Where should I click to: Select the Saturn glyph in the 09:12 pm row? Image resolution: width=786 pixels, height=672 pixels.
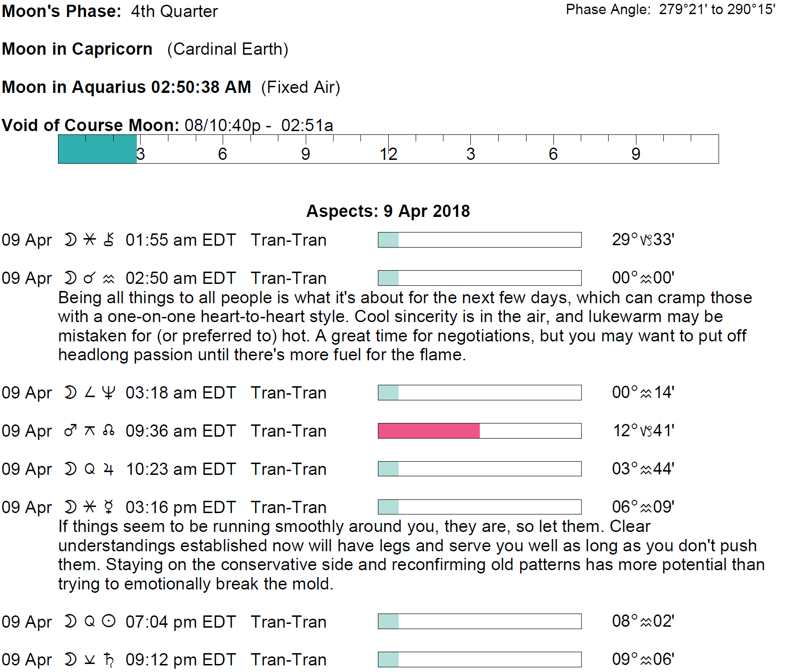[x=109, y=659]
